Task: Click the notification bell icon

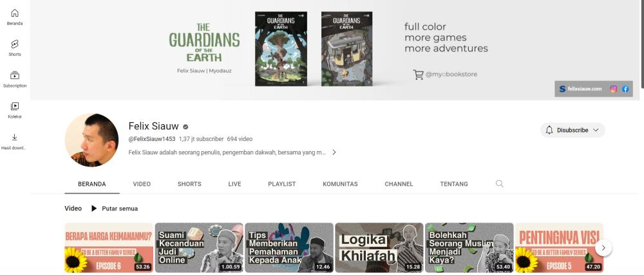Action: pos(549,130)
